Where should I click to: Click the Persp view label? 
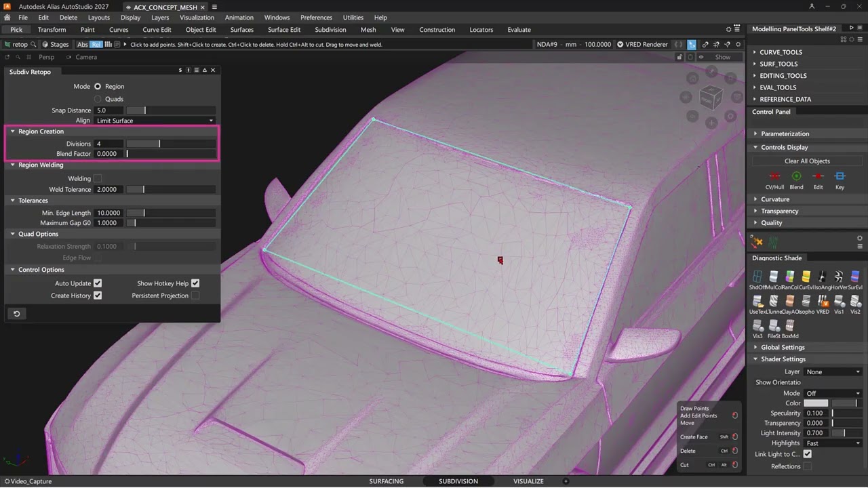tap(46, 57)
